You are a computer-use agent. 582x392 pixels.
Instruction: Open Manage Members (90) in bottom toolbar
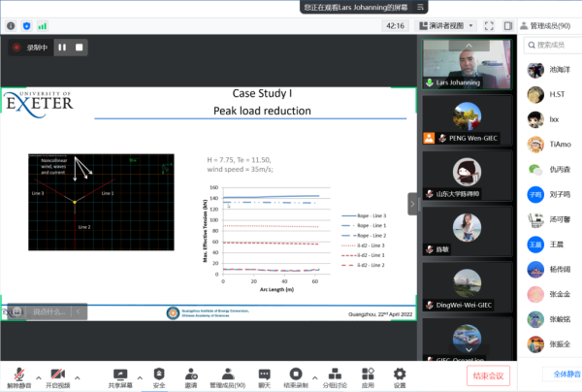228,374
